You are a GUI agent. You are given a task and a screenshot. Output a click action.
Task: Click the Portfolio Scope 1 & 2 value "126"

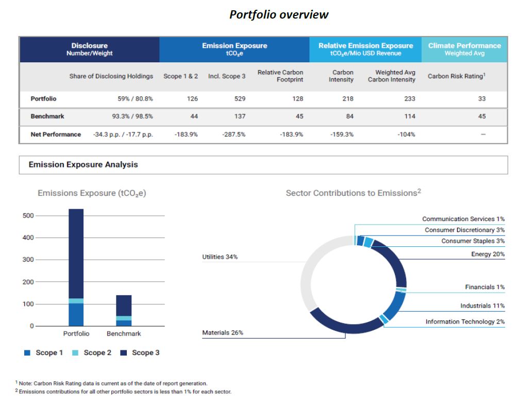[x=192, y=99]
